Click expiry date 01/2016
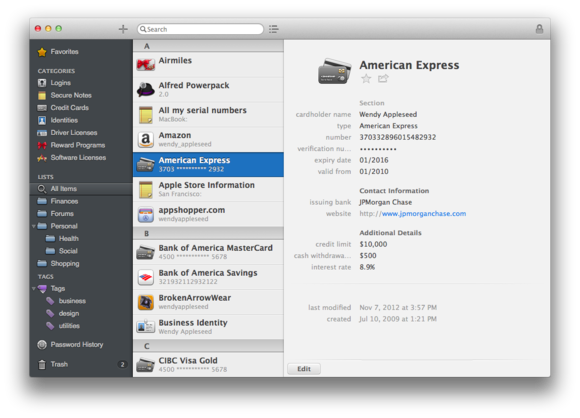The image size is (580, 418). (374, 160)
